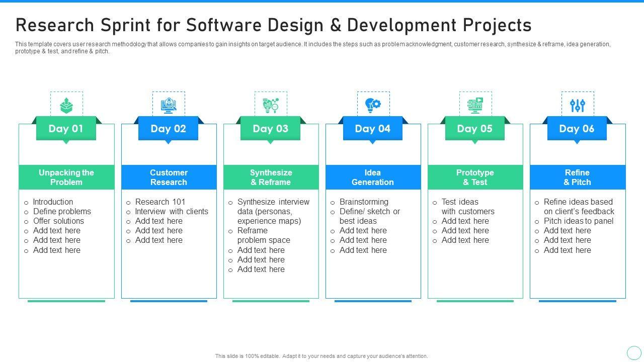644x362 pixels.
Task: Click the Unpacking the Problem header
Action: 66,177
